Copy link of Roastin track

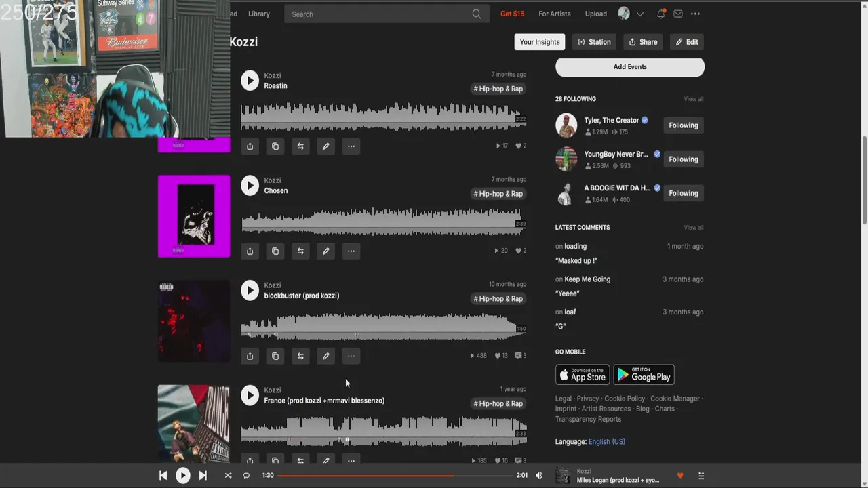tap(275, 146)
